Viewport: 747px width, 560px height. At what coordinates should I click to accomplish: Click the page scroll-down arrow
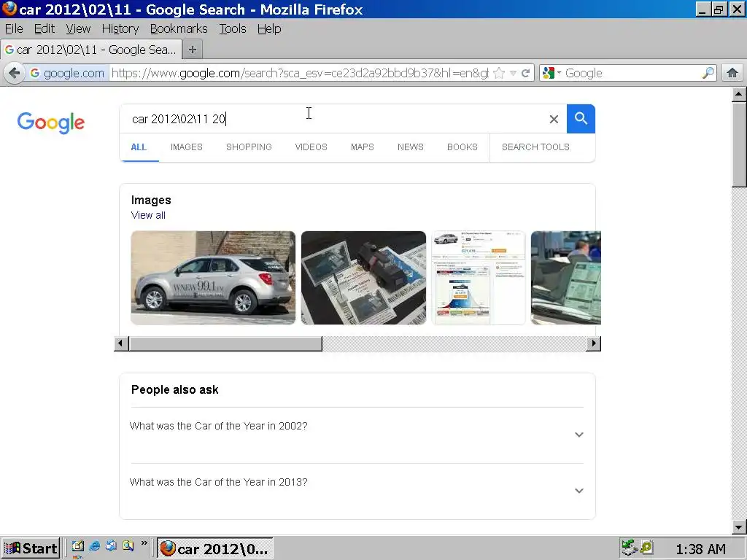[739, 526]
